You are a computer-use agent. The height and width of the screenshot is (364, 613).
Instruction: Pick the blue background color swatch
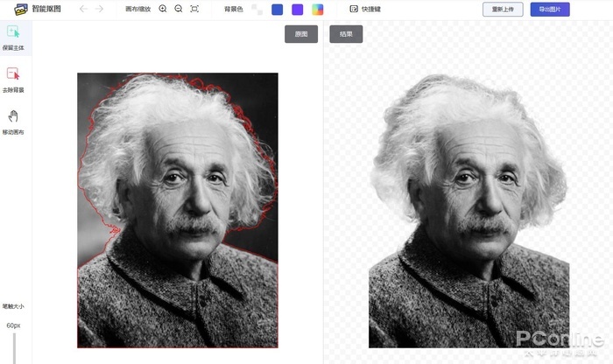277,10
